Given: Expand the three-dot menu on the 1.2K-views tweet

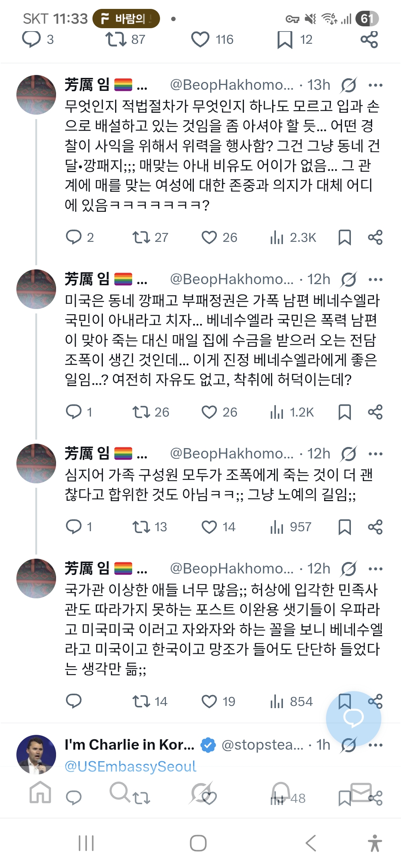Looking at the screenshot, I should click(x=375, y=280).
